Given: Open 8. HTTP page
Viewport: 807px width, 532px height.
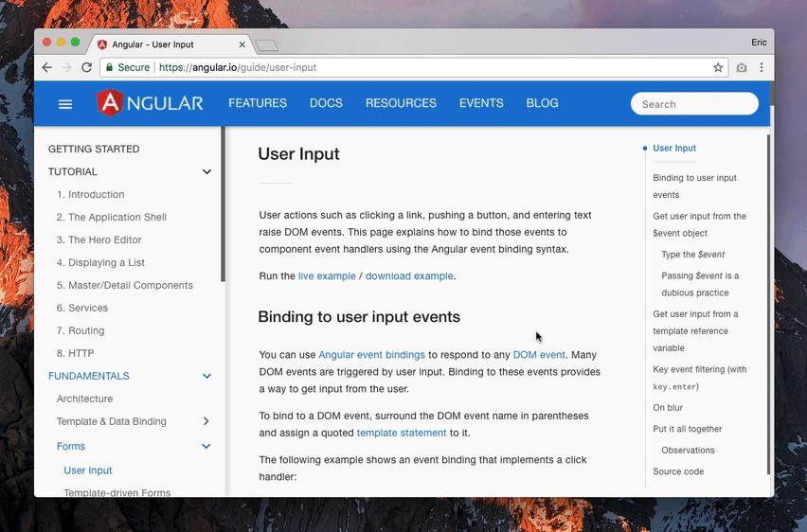Looking at the screenshot, I should tap(75, 353).
